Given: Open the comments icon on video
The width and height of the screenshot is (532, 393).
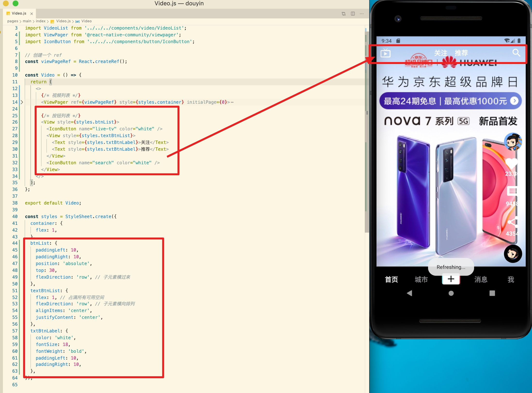Looking at the screenshot, I should coord(512,191).
